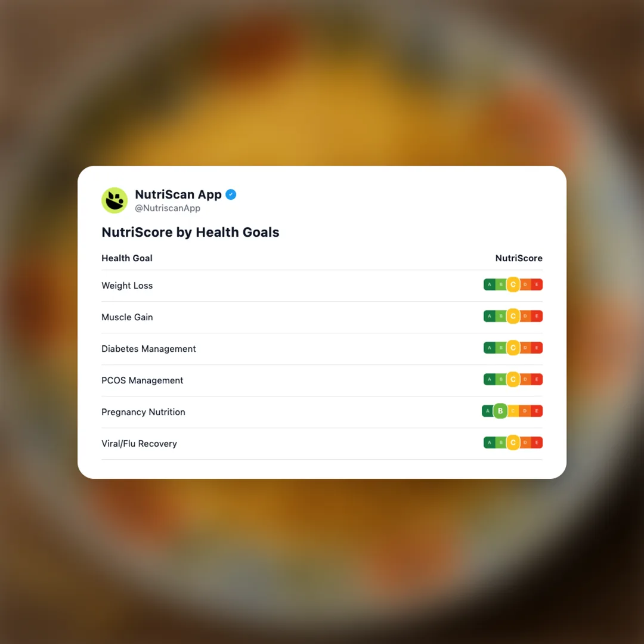644x644 pixels.
Task: Click the Diabetes Management NutriScore C badge
Action: pyautogui.click(x=513, y=348)
